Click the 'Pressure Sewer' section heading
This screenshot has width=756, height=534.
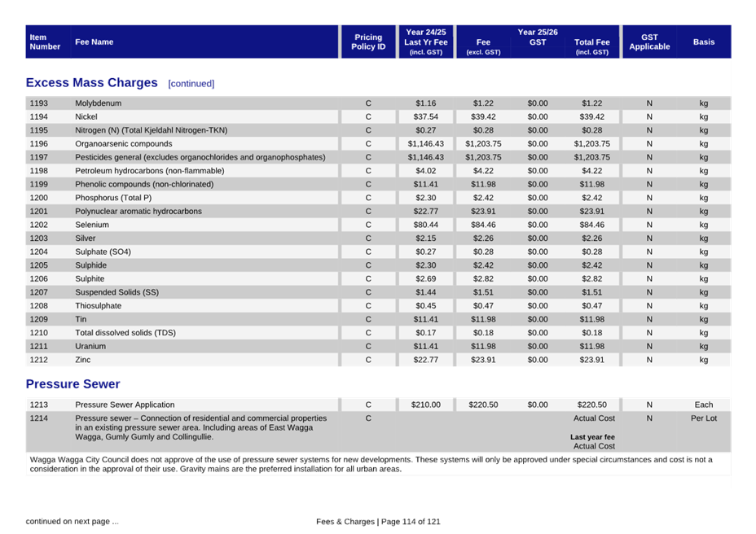pos(73,384)
